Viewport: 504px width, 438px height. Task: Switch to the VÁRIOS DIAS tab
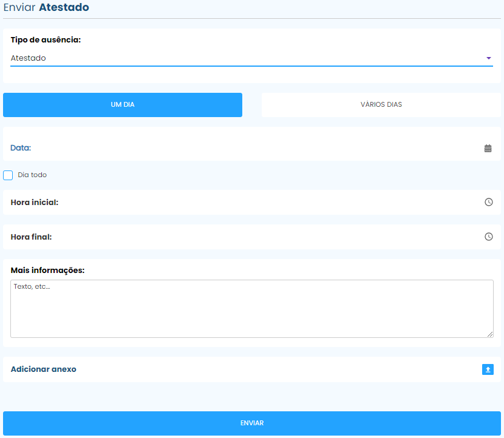381,105
